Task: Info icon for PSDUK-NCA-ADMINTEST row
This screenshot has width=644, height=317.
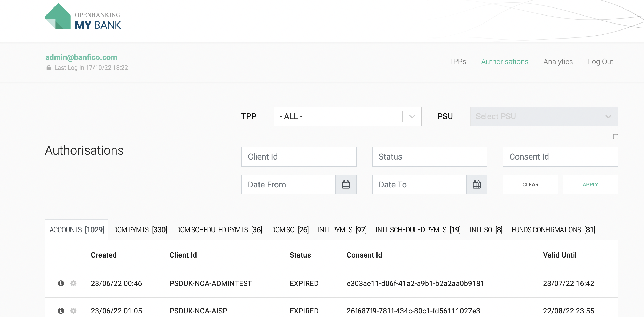Action: tap(61, 283)
